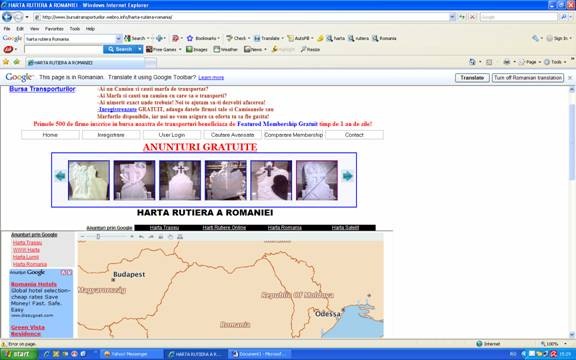Select the HARTA RUTIERA A ROMANIEI browser tab

click(85, 62)
